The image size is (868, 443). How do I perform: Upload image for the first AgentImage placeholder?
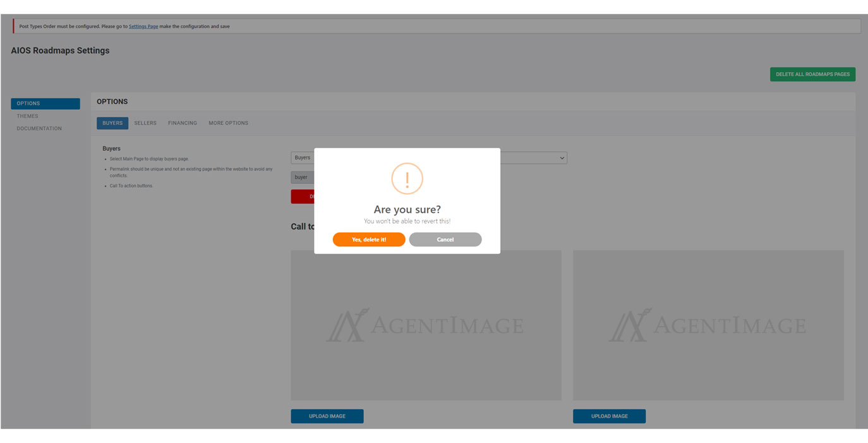(327, 416)
